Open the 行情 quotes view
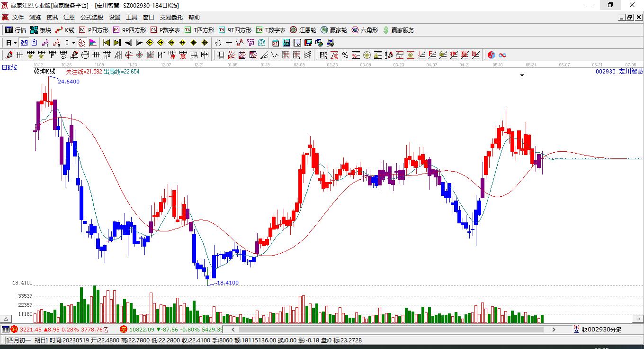 click(15, 30)
